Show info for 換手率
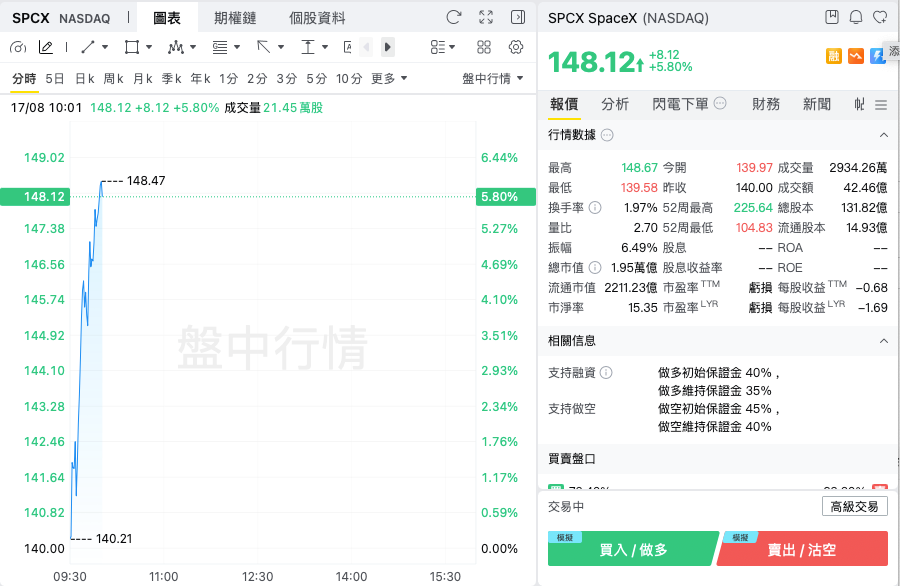Viewport: 900px width, 586px height. point(595,208)
